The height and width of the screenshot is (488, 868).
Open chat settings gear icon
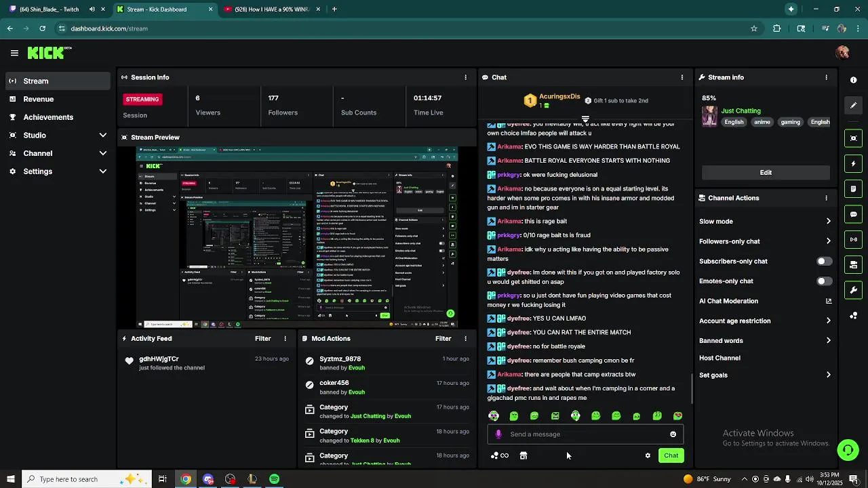(x=648, y=455)
